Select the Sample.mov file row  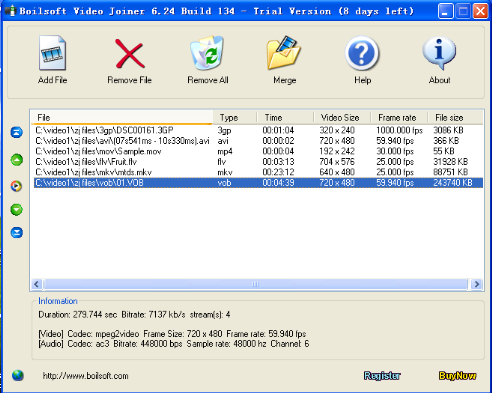258,151
